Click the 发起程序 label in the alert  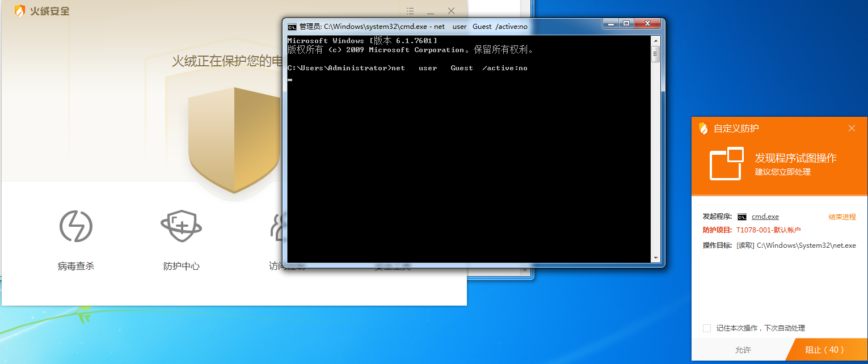coord(718,217)
